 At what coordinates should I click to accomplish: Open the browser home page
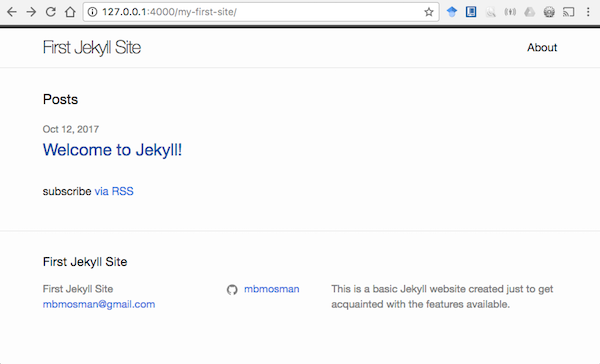(70, 12)
